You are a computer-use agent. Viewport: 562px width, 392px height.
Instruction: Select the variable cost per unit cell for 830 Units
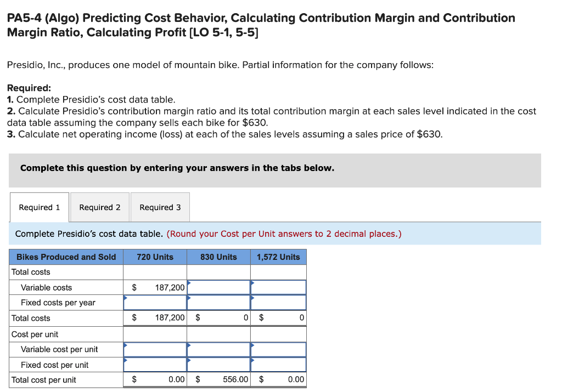218,349
